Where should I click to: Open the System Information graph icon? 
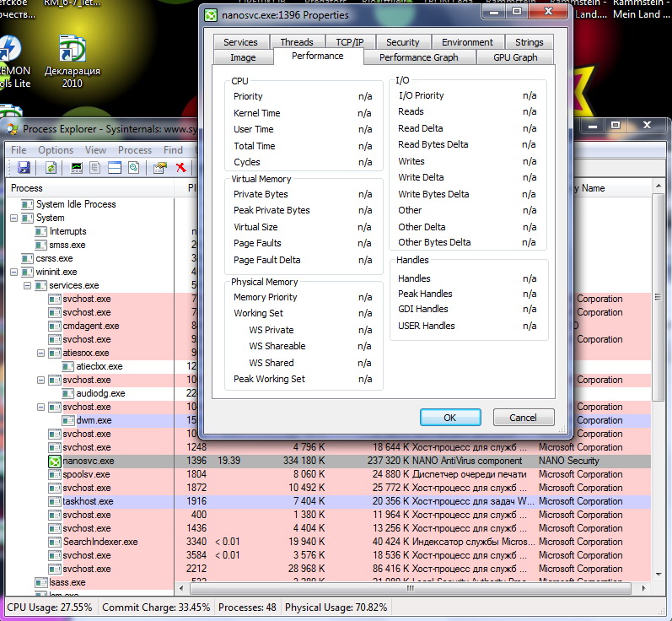(x=77, y=168)
